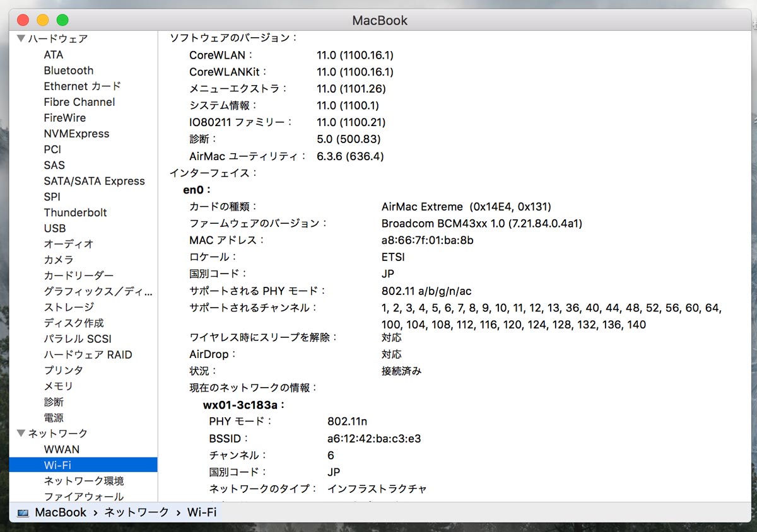
Task: Open ディスク作成 sidebar entry
Action: [74, 323]
